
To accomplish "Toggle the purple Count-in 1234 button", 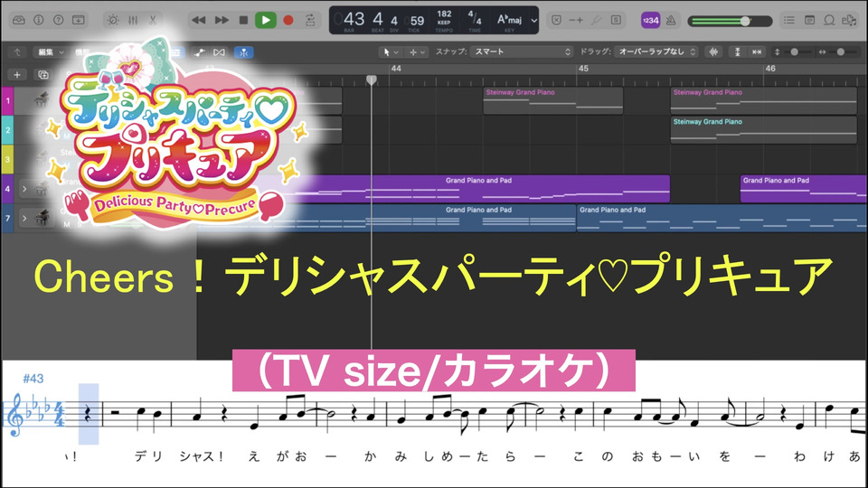I will coord(650,20).
